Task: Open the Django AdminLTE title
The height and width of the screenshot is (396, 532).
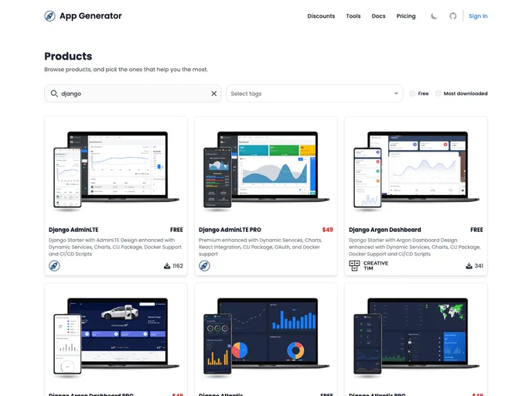Action: pos(73,230)
